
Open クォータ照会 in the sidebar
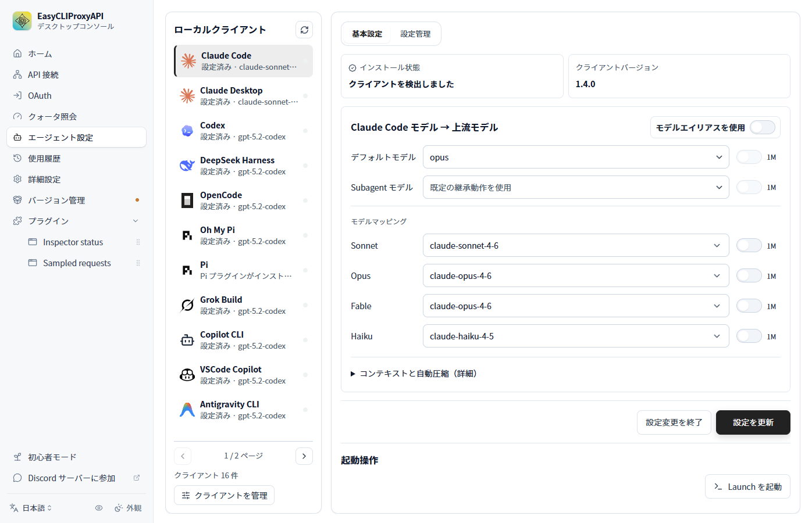click(76, 116)
